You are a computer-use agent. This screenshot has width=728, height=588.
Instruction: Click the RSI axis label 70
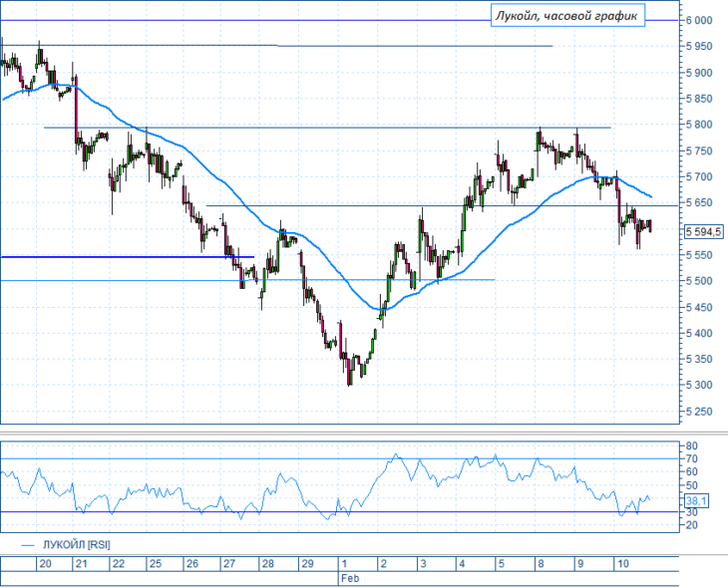click(x=691, y=459)
